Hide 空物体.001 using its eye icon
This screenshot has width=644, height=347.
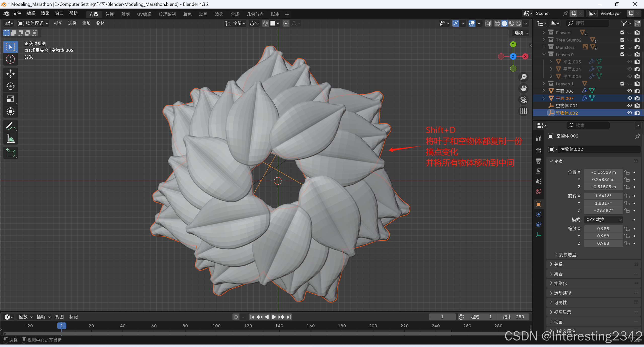[630, 106]
